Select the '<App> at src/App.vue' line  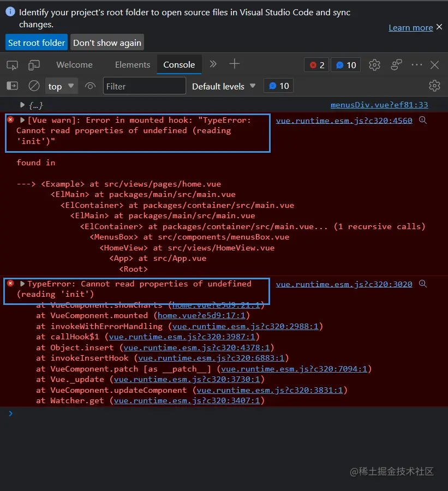pos(158,259)
